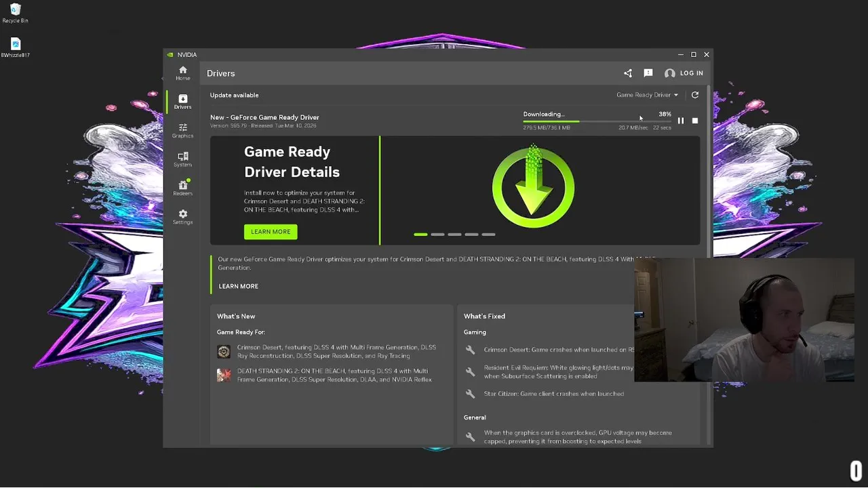The width and height of the screenshot is (868, 488).
Task: Open the Redeem sidebar section
Action: click(x=182, y=188)
